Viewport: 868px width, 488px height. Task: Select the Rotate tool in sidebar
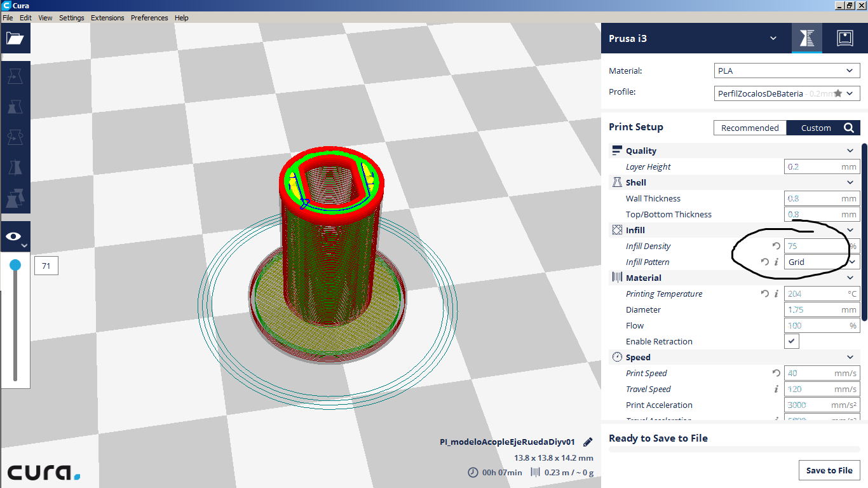[15, 137]
